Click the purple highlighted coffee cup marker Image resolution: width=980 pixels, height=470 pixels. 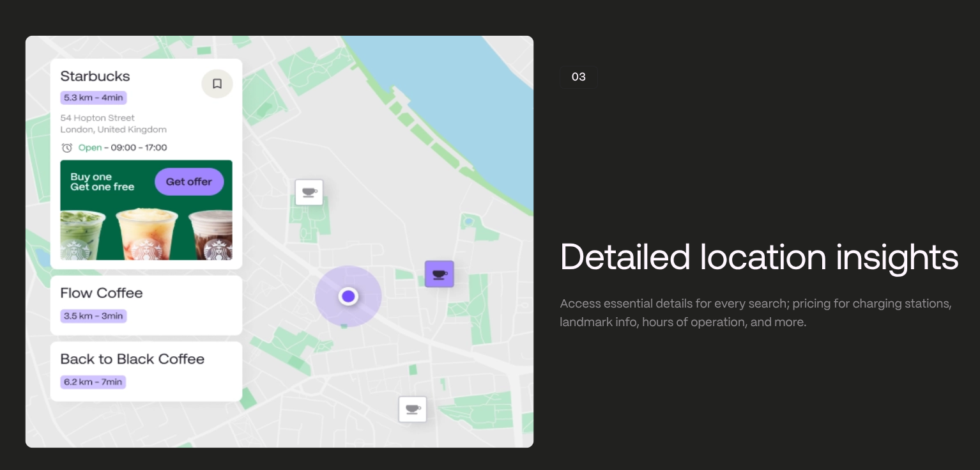(439, 274)
